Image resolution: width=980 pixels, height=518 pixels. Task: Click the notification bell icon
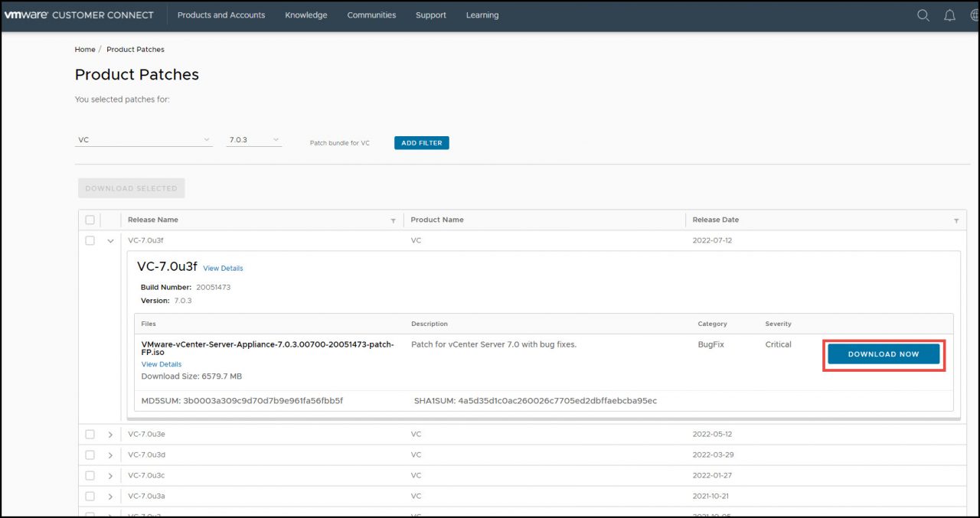click(949, 15)
